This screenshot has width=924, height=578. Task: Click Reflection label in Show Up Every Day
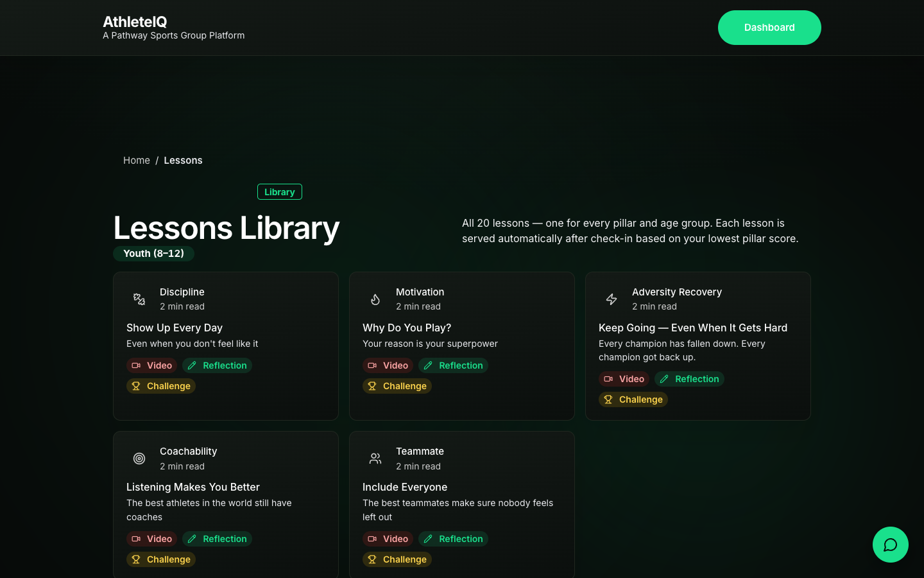tap(225, 365)
